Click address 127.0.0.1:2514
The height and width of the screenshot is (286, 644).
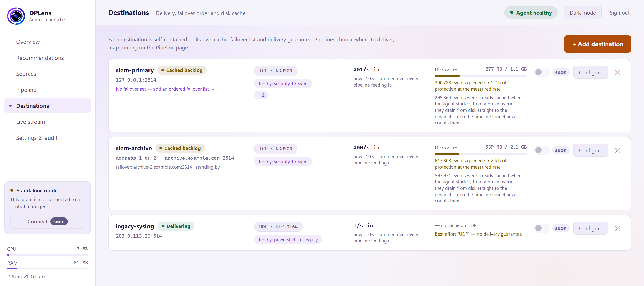pyautogui.click(x=136, y=80)
